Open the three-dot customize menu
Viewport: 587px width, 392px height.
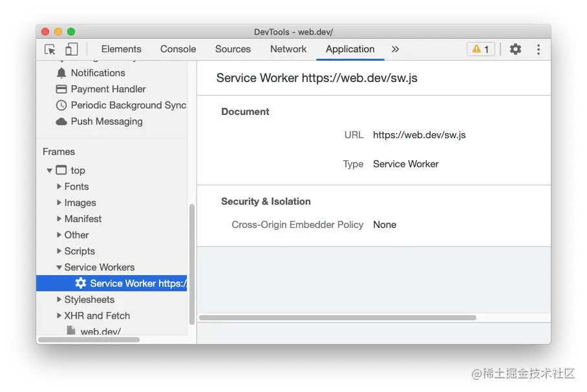click(539, 49)
